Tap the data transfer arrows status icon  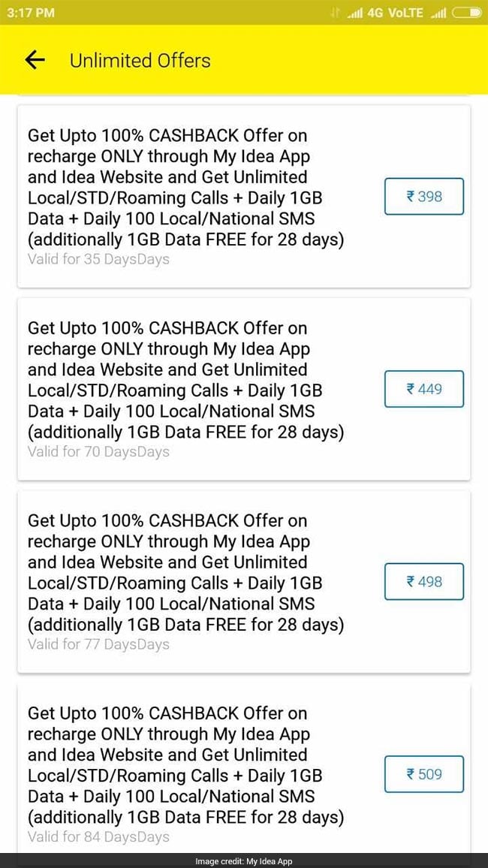coord(336,13)
